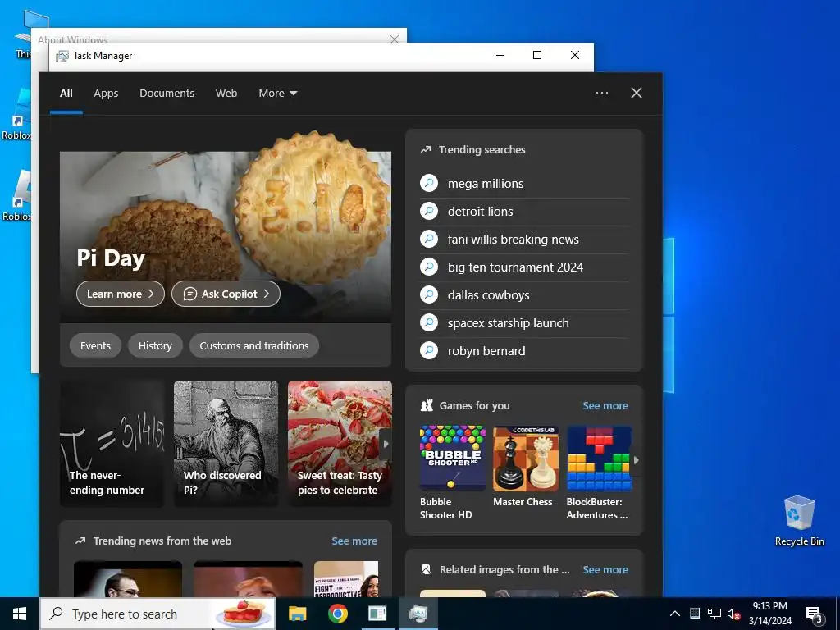Show hidden system tray icons
Image resolution: width=840 pixels, height=630 pixels.
coord(675,614)
